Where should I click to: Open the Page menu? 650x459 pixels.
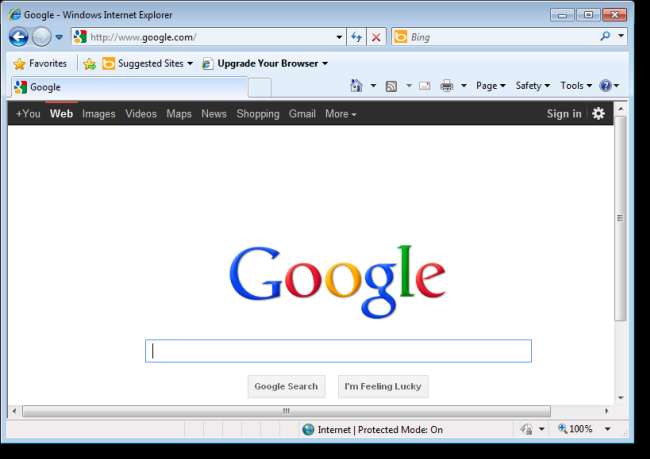(491, 85)
